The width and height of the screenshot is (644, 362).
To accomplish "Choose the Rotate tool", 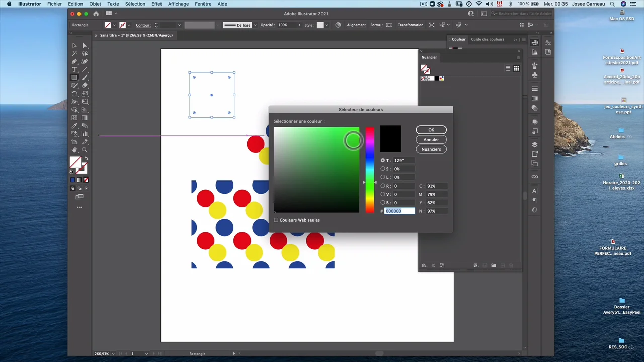I will [74, 94].
